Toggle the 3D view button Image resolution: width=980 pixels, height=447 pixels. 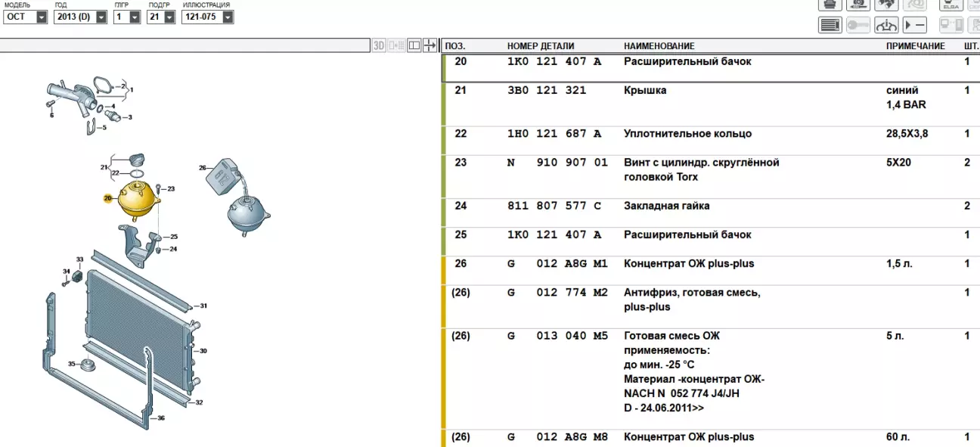point(380,45)
